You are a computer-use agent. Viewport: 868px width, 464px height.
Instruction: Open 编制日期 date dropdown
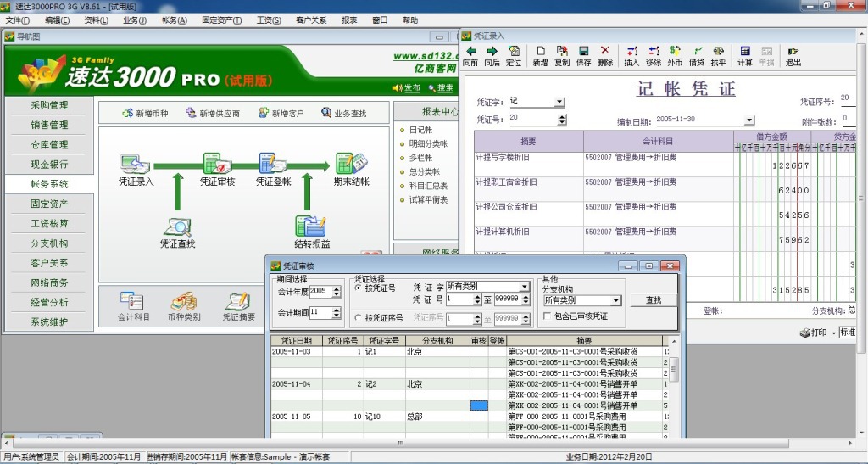point(749,120)
